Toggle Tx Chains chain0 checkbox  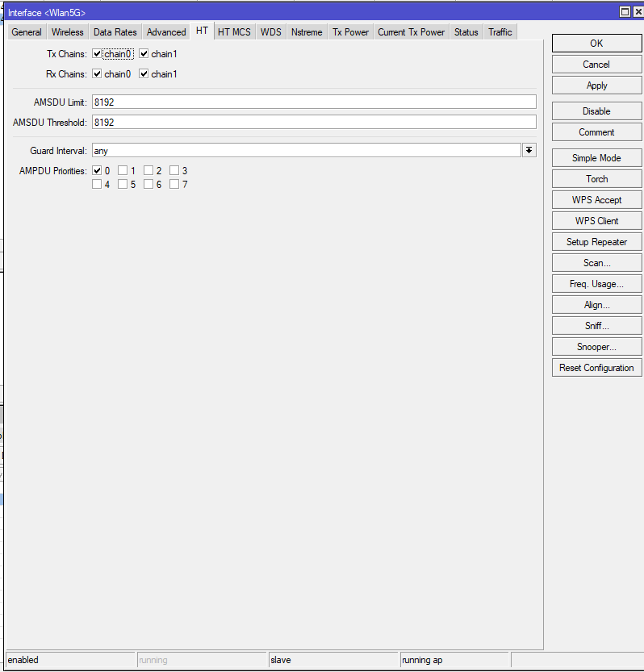[97, 54]
